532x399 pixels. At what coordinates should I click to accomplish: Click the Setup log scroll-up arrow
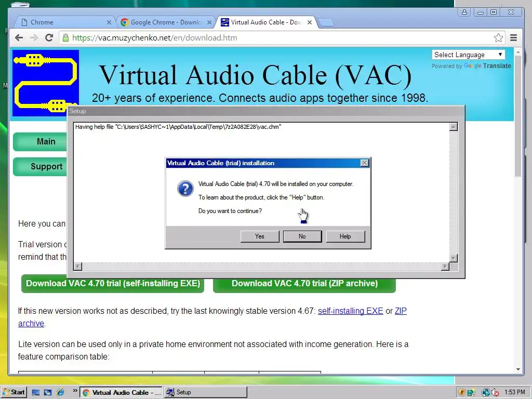[x=453, y=127]
